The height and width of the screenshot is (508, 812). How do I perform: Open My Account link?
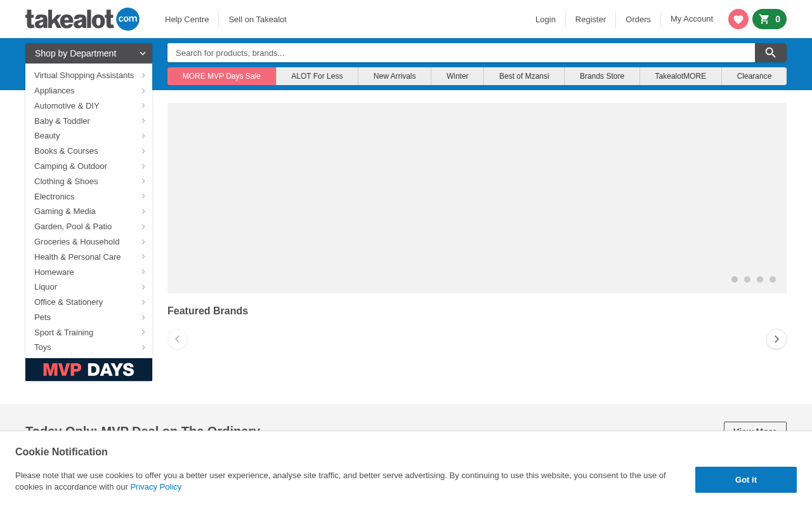691,19
